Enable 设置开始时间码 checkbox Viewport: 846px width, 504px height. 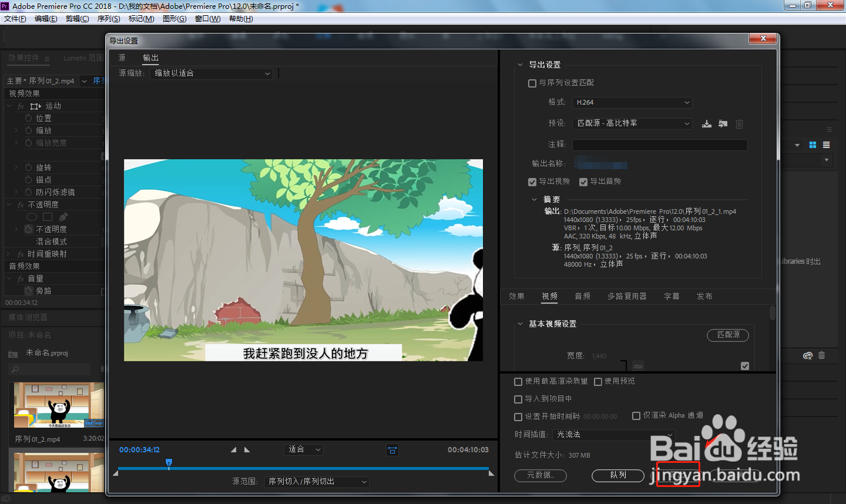pos(518,417)
